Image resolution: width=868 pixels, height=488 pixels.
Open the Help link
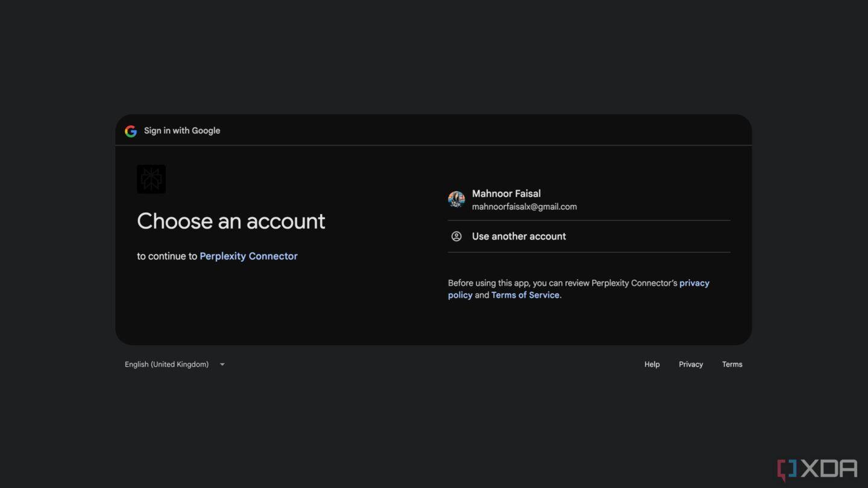point(652,364)
